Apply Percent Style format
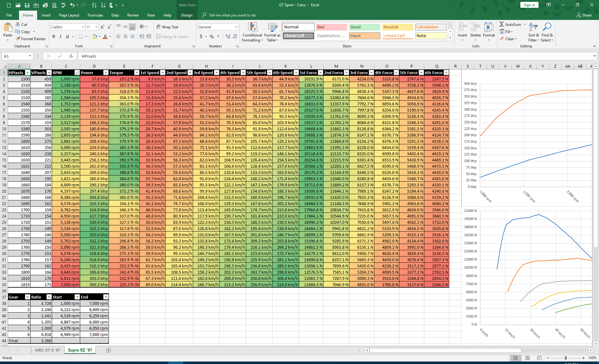Viewport: 599px width, 364px height. tap(212, 36)
